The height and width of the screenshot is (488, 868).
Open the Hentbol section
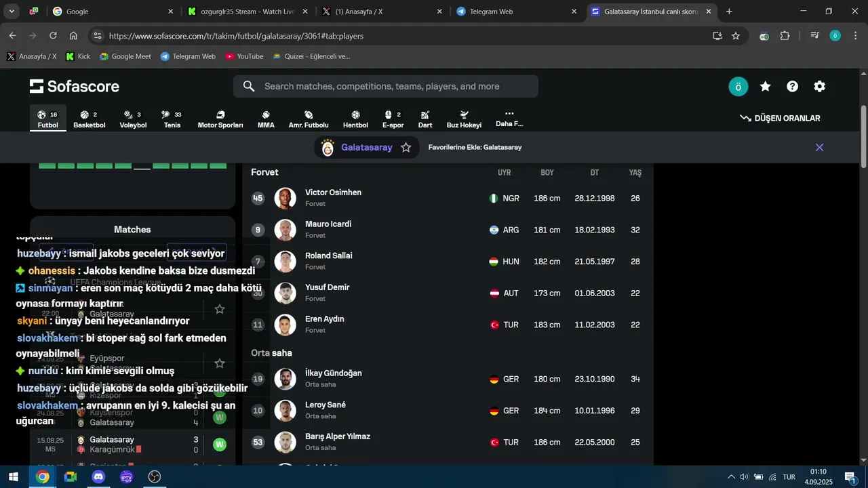click(355, 119)
